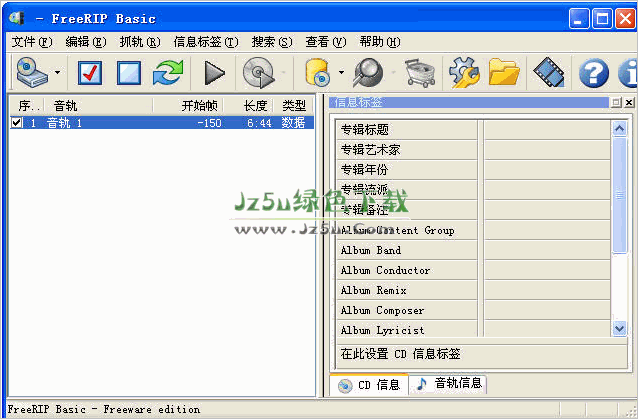Open the 帮助(H) menu
This screenshot has width=638, height=419.
380,41
